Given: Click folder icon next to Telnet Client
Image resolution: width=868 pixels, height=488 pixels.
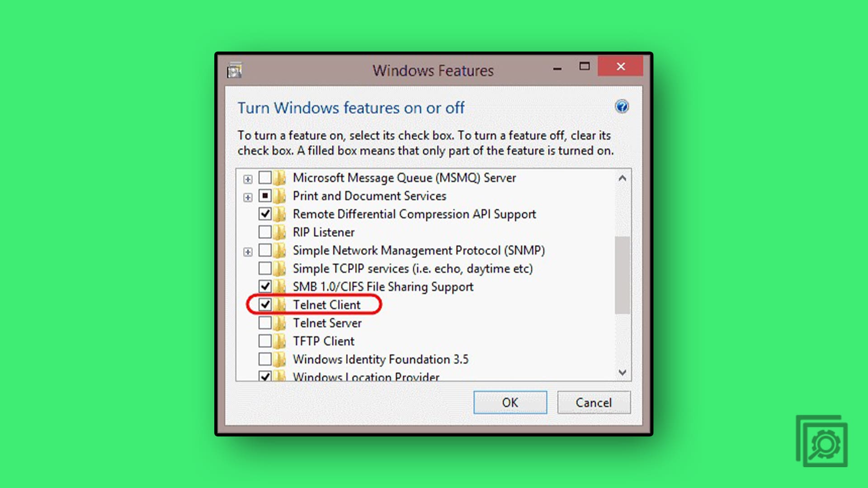Looking at the screenshot, I should [280, 305].
